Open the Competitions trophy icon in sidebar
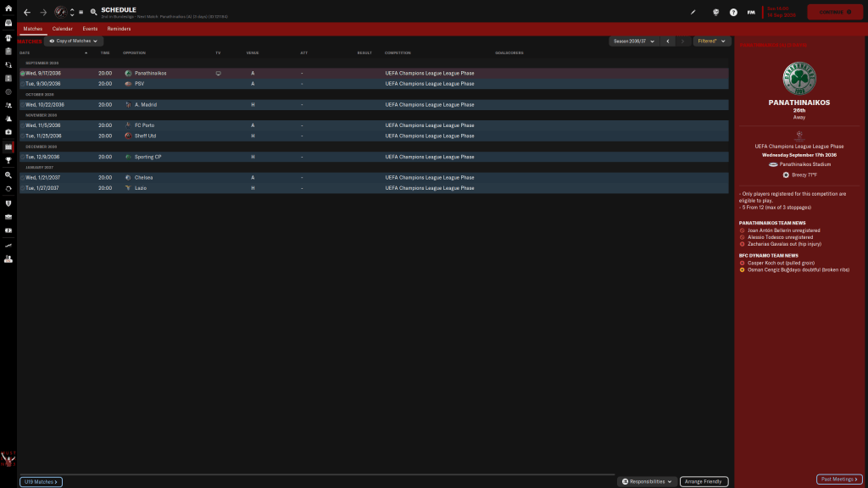Image resolution: width=868 pixels, height=488 pixels. 8,160
